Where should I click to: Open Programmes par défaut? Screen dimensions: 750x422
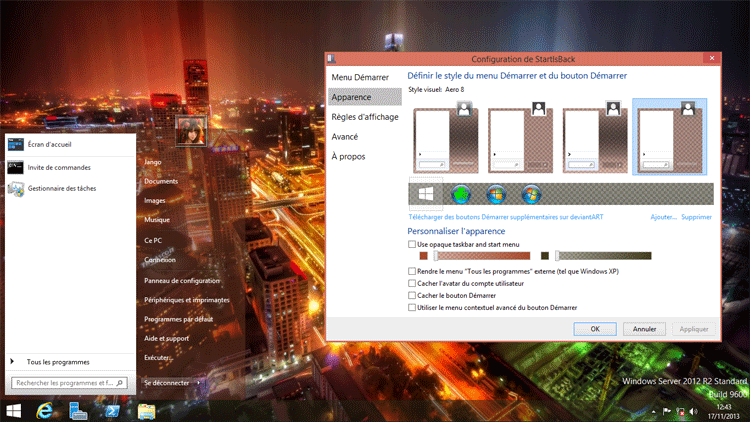[178, 319]
